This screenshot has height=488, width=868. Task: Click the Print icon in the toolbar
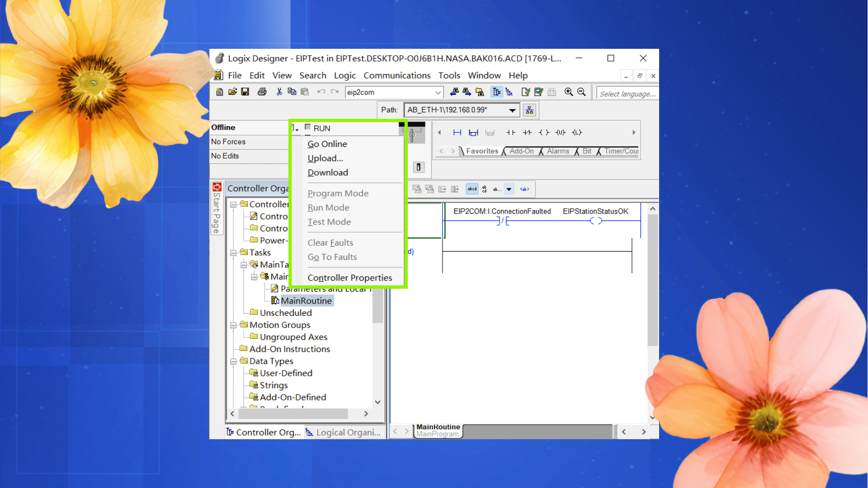click(x=262, y=92)
